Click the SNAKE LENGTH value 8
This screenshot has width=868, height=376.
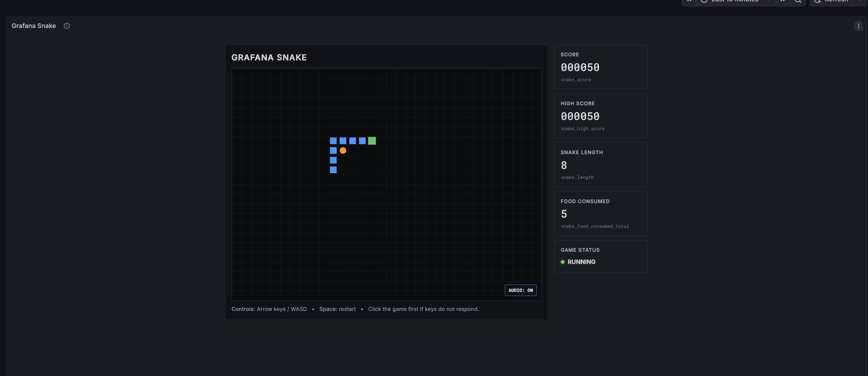click(564, 165)
